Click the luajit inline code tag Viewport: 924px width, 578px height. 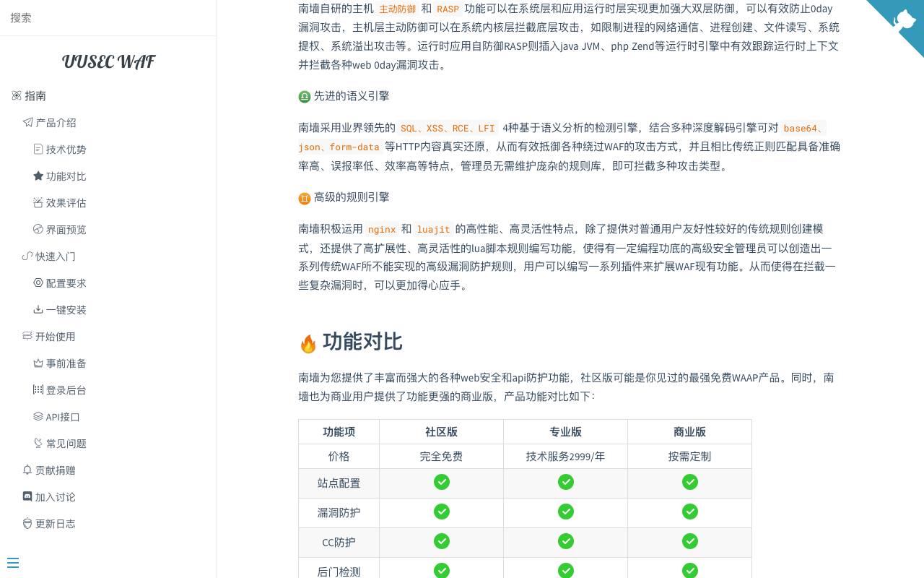tap(433, 229)
